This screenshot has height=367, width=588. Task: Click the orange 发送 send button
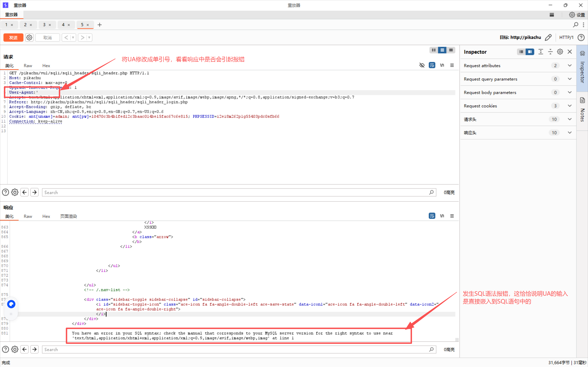click(x=13, y=38)
